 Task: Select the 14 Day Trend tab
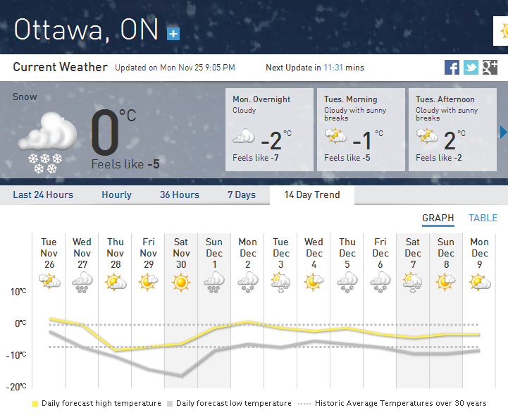tap(311, 195)
